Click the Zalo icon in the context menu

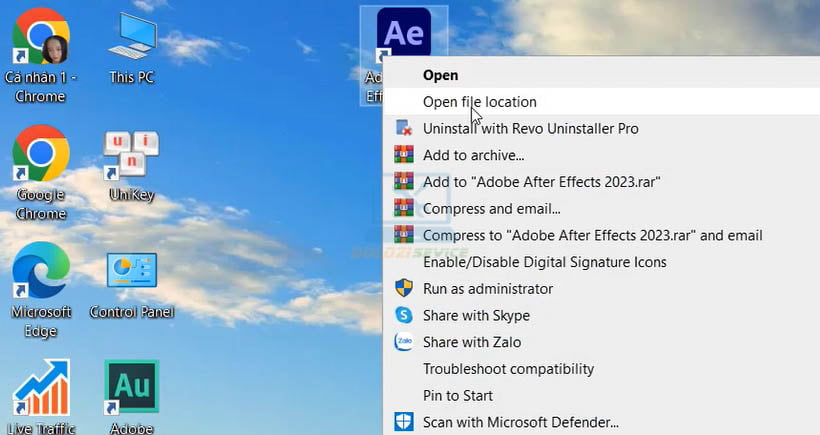404,341
